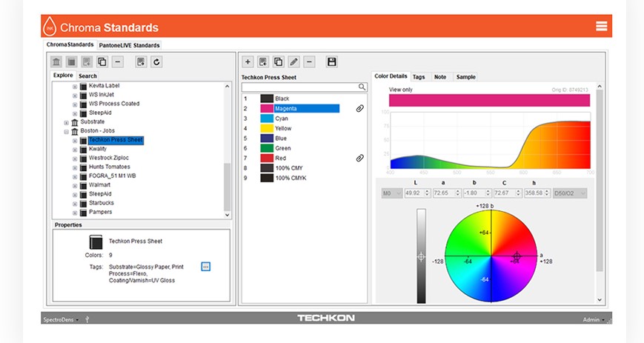Click the tree scrollbar down arrow
Image resolution: width=644 pixels, height=343 pixels.
[227, 215]
